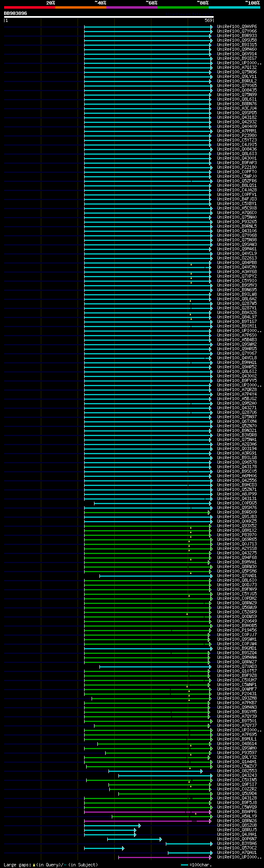Screen dimensions: 264x868
Task: Click short cyan bar of UniRef100_Q570C2
Action: pyautogui.click(x=104, y=848)
